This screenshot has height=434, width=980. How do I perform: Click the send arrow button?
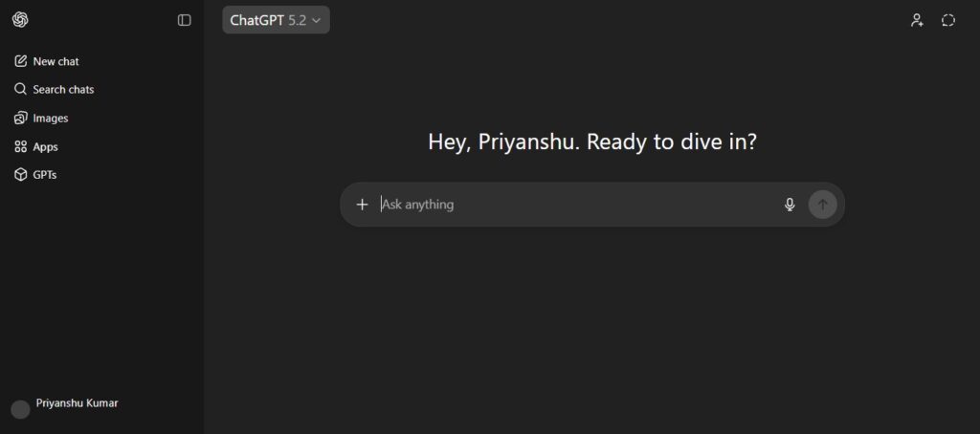pyautogui.click(x=822, y=205)
